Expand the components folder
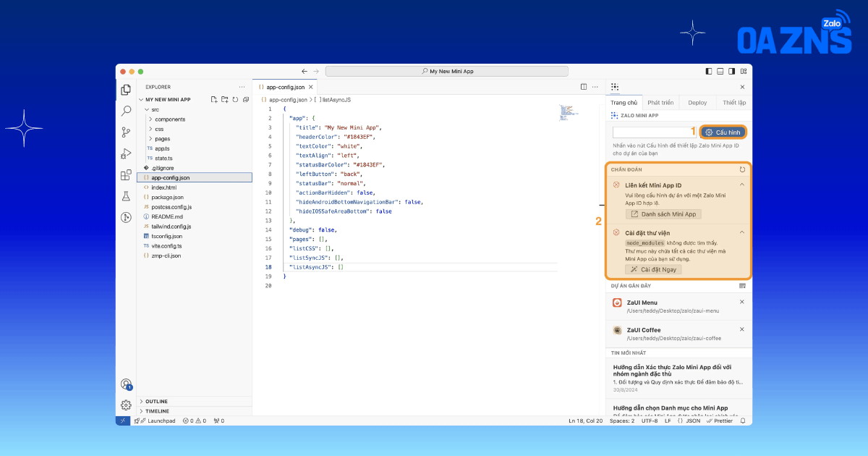Image resolution: width=868 pixels, height=456 pixels. [x=170, y=119]
